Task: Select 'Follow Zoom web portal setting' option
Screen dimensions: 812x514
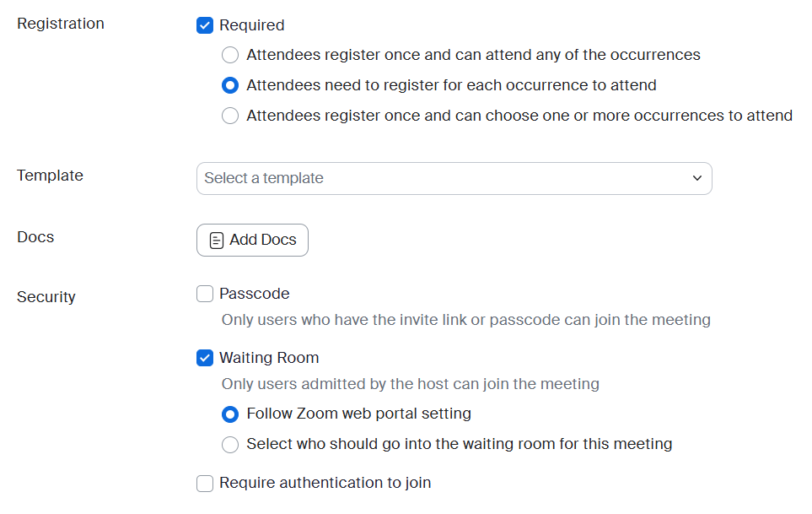Action: click(230, 414)
